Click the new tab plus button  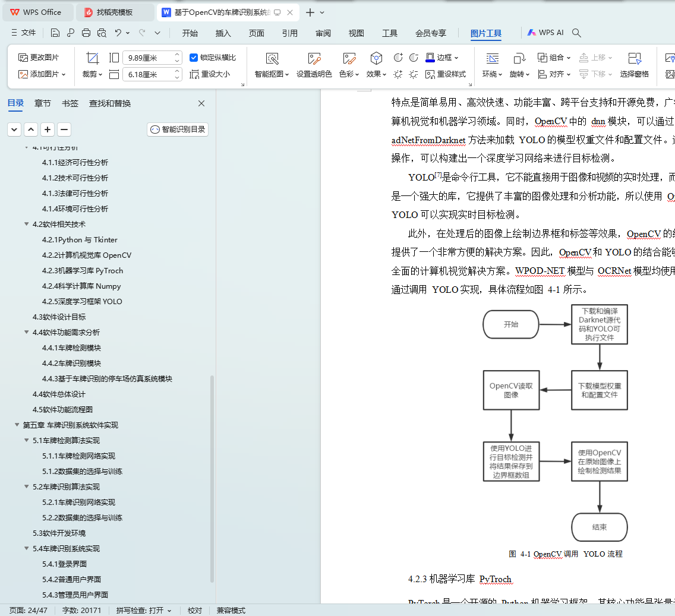tap(310, 12)
